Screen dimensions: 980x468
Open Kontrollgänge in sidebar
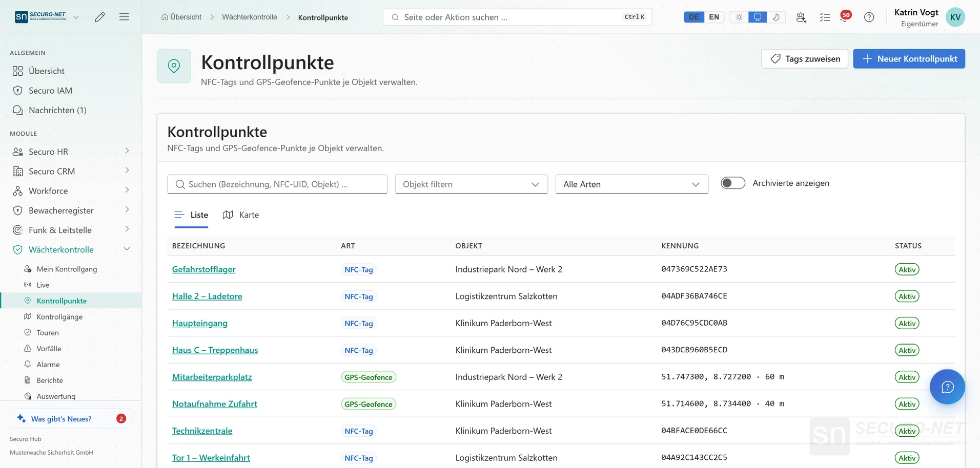[x=59, y=317]
